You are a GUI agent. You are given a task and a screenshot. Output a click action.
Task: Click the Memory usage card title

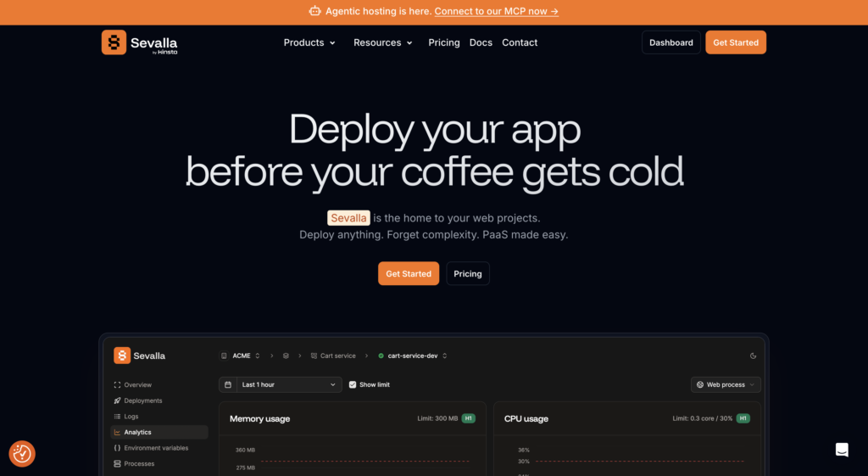point(259,419)
